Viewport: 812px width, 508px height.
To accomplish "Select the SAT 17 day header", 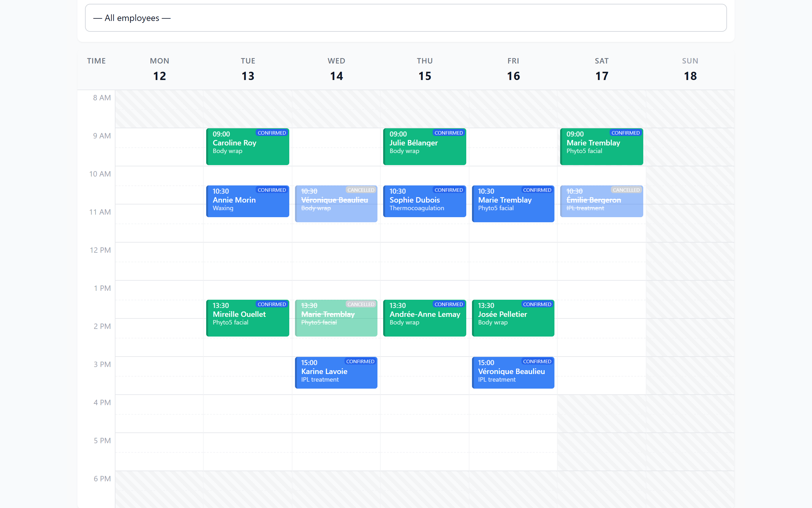I will pyautogui.click(x=602, y=69).
